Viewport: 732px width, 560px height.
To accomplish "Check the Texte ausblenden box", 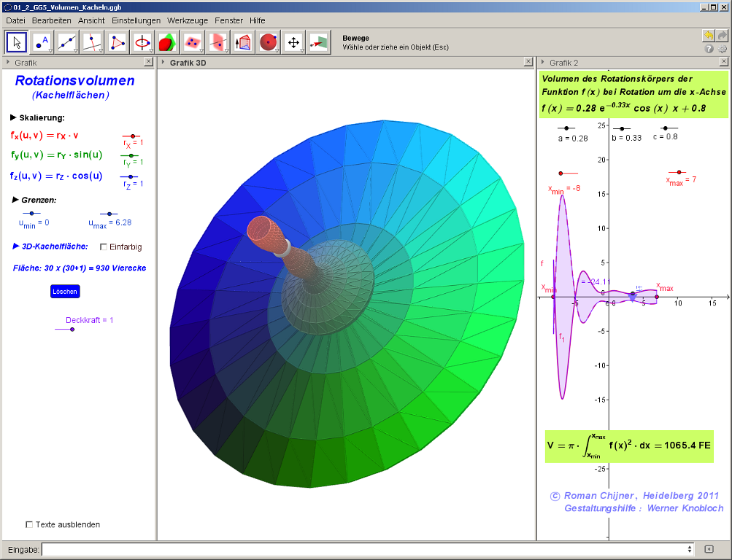I will [x=29, y=524].
